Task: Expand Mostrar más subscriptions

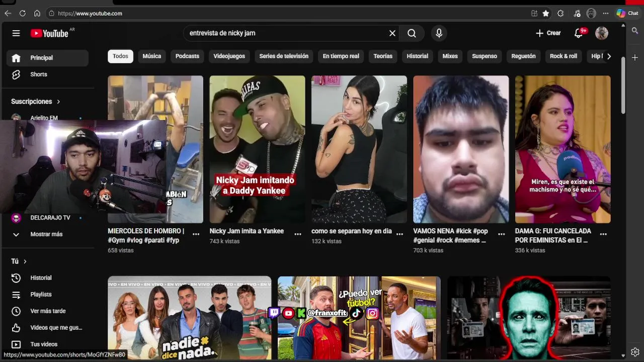Action: point(48,234)
